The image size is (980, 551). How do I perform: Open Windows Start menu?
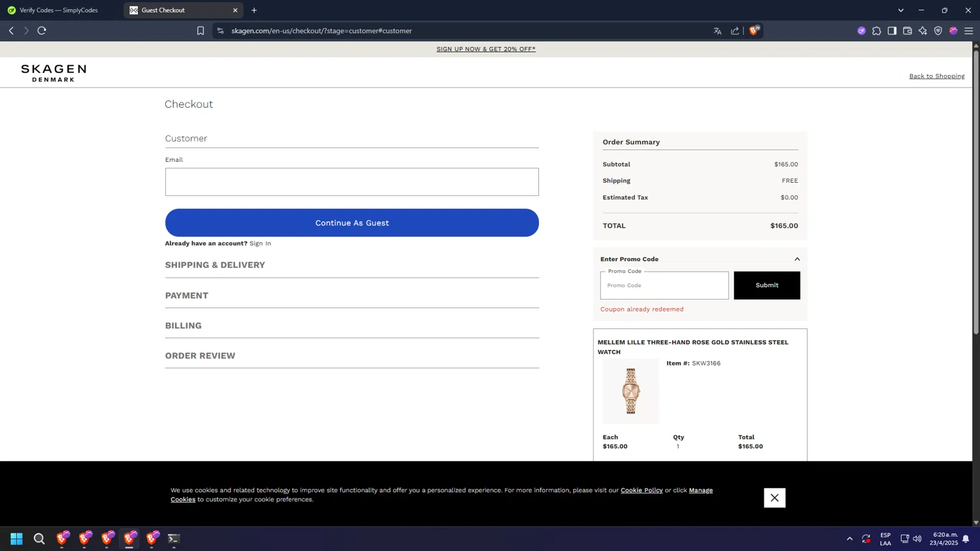[x=17, y=539]
